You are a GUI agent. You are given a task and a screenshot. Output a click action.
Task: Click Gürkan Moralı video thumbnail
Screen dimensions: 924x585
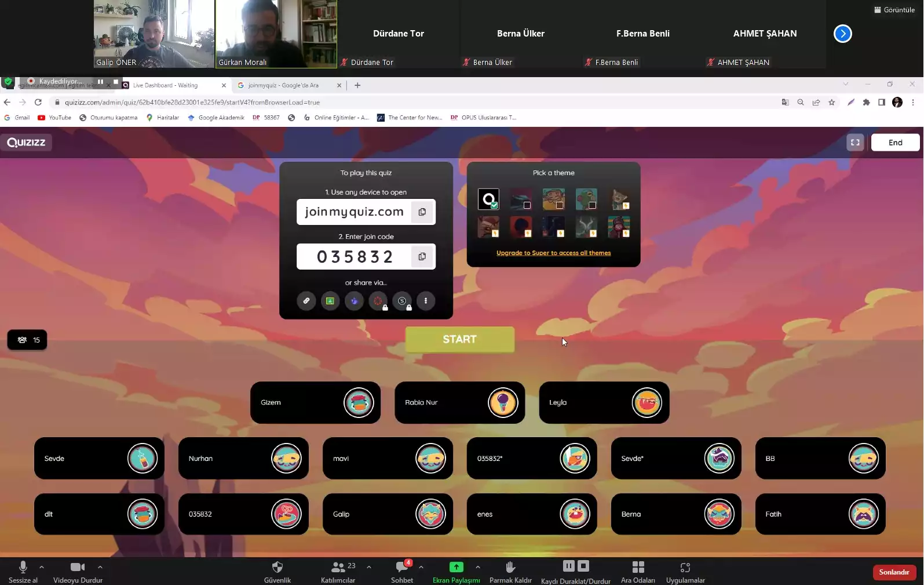(x=276, y=34)
